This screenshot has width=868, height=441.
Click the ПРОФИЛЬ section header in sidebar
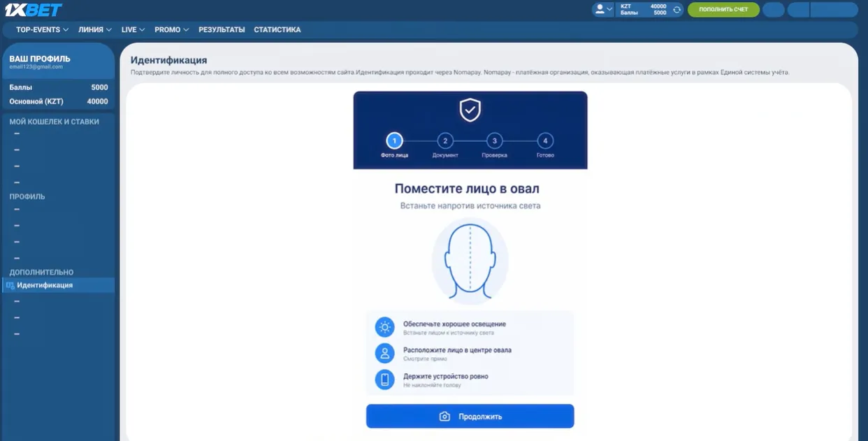27,196
